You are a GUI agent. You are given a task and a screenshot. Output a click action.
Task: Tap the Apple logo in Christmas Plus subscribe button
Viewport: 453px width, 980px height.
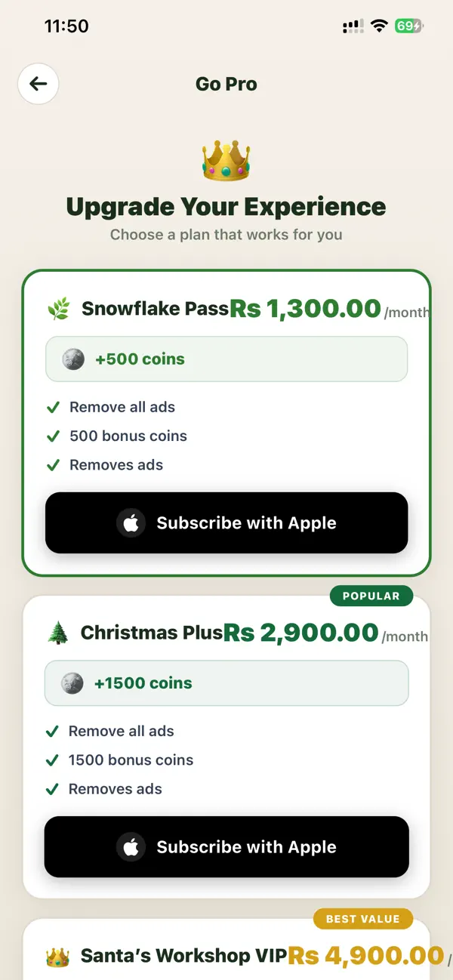[x=131, y=847]
